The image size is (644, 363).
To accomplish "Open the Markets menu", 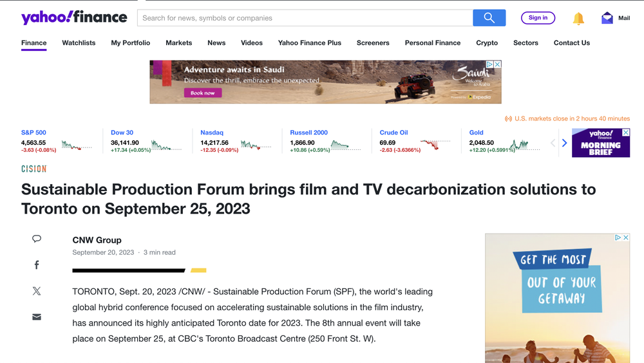I will click(178, 42).
